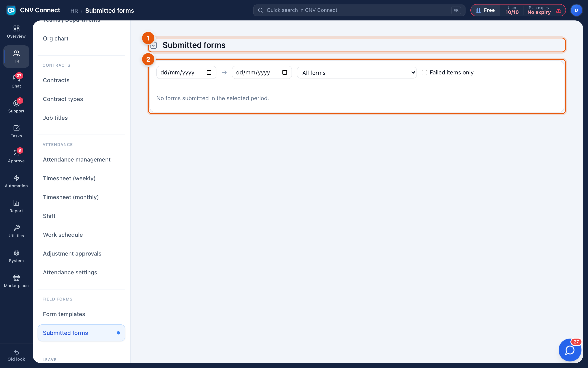
Task: Focus the Quick search field
Action: pos(359,10)
